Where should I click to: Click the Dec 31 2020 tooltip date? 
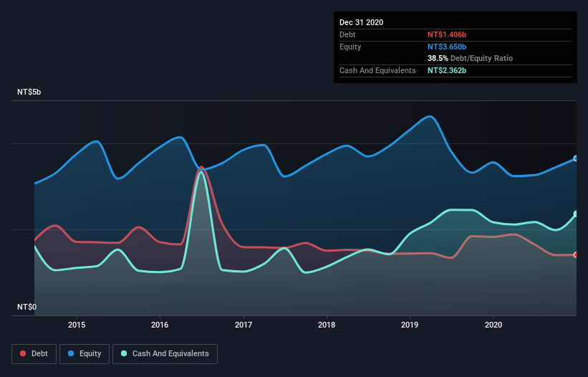pyautogui.click(x=361, y=22)
